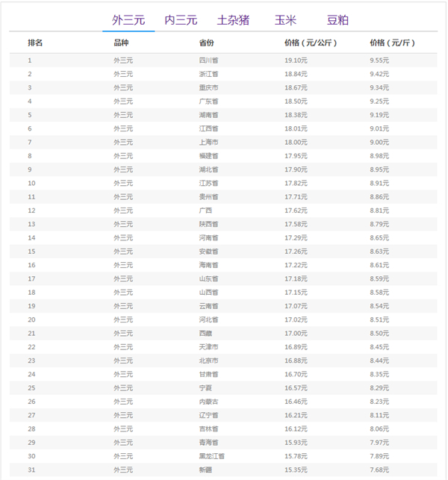Screen dimensions: 448x480
Task: Select the 吉林省 cell
Action: [208, 429]
